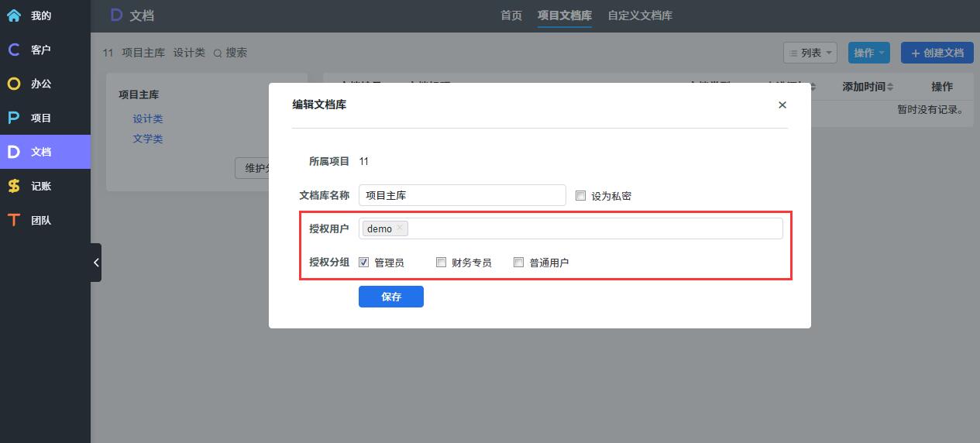Click inside the 授权用户 field

[571, 228]
